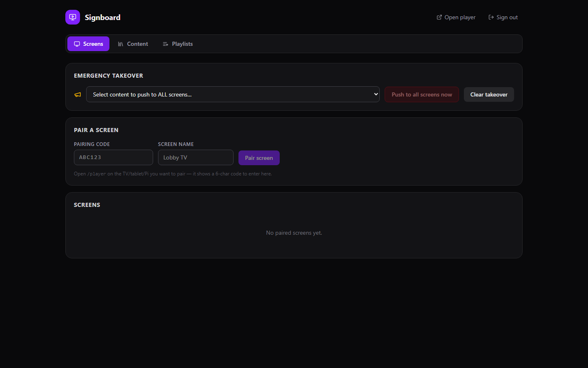Click the Signboard title text

click(102, 17)
